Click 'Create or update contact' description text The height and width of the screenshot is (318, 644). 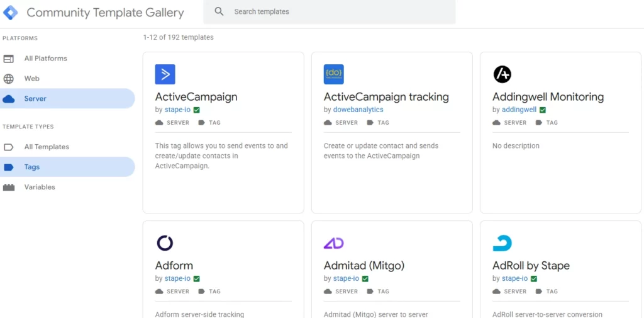tap(381, 151)
